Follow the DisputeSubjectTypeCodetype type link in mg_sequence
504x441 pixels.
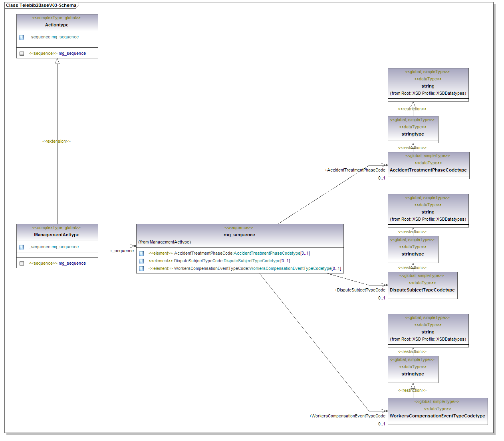coord(252,261)
